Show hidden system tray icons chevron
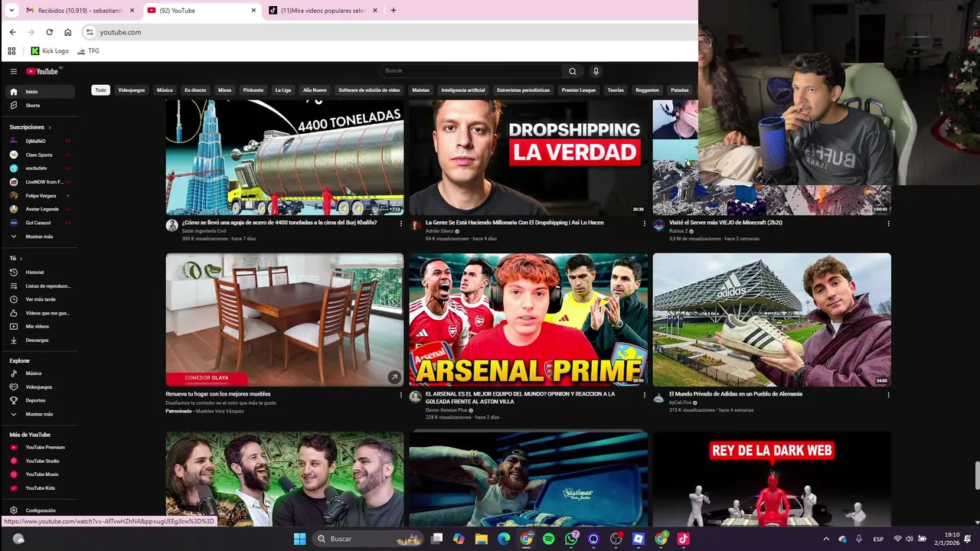This screenshot has width=980, height=551. [x=825, y=539]
